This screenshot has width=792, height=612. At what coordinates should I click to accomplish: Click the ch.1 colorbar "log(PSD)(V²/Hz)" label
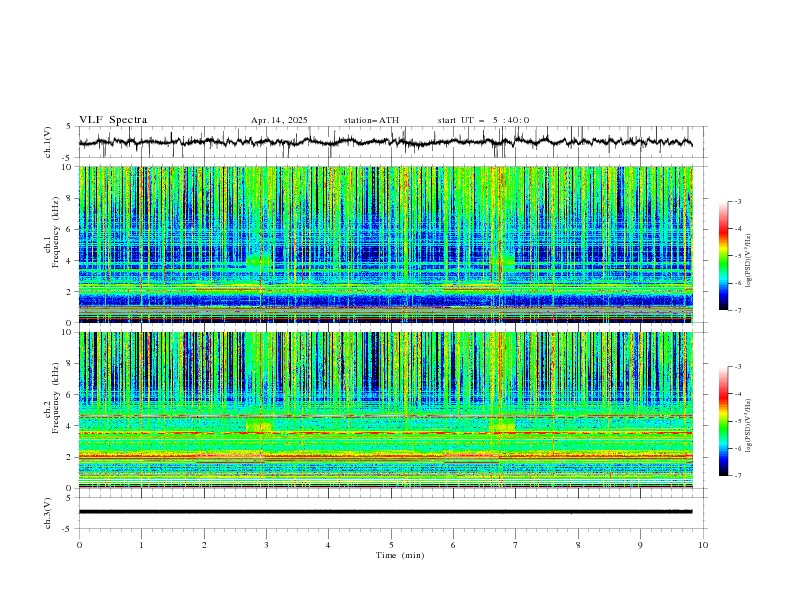pos(748,261)
